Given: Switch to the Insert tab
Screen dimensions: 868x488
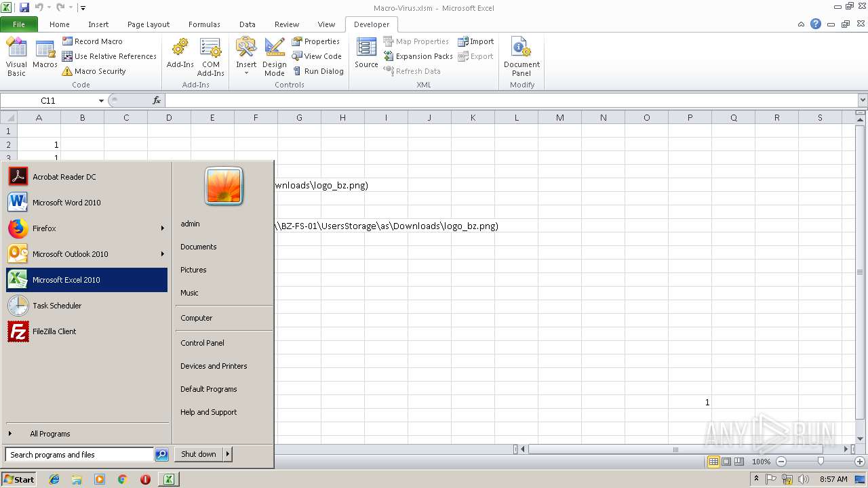Looking at the screenshot, I should [x=98, y=24].
